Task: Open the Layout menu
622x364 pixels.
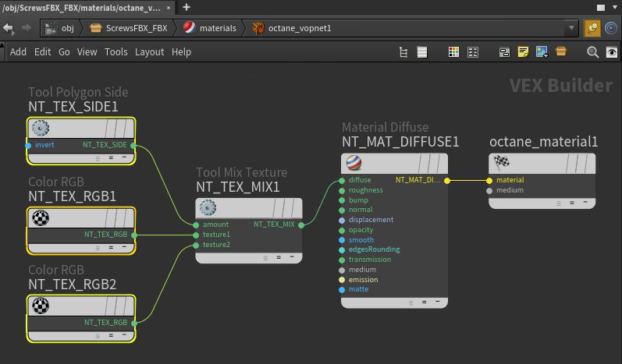Action: click(x=149, y=52)
